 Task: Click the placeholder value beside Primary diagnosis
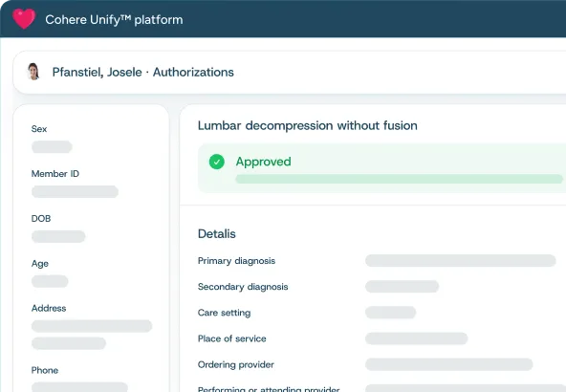(x=461, y=261)
